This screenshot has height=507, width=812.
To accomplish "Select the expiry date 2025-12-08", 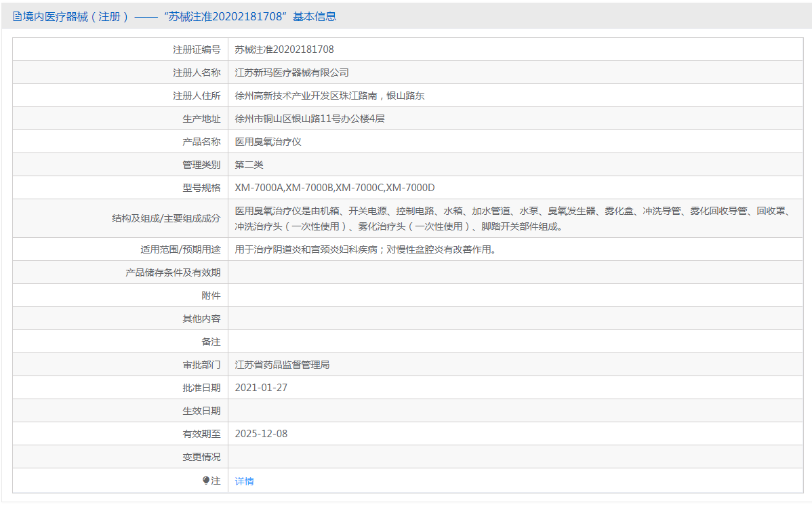I will pos(261,434).
